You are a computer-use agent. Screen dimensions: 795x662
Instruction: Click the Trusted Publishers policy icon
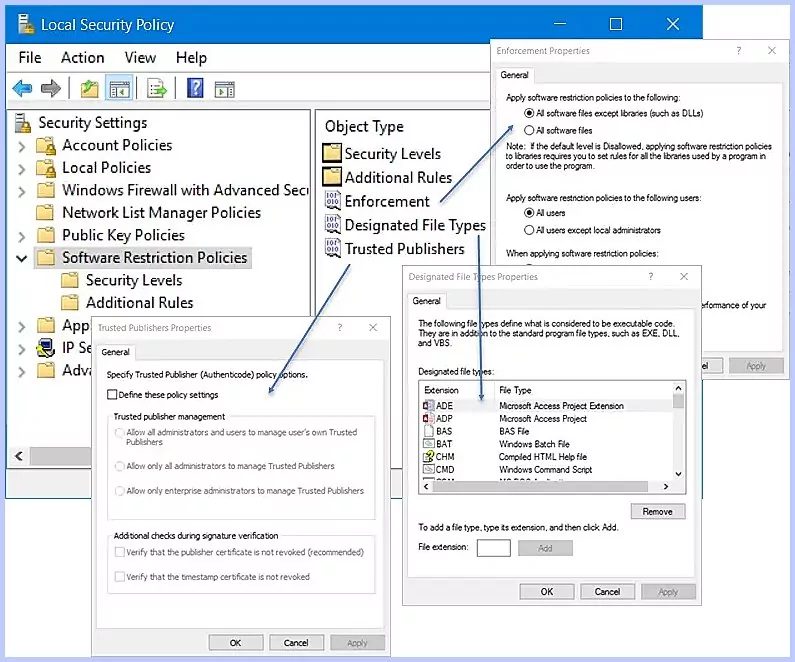point(333,248)
